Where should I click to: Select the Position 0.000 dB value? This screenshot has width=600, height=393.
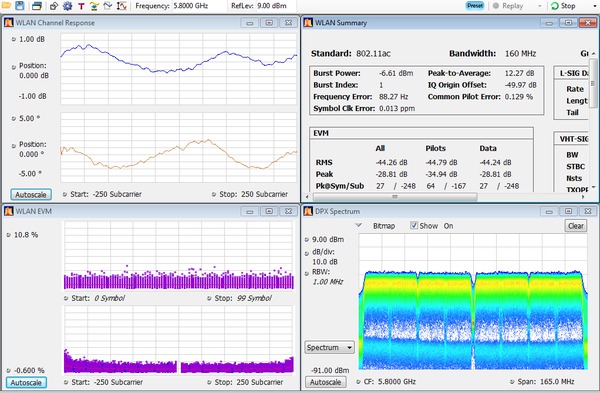pyautogui.click(x=34, y=75)
